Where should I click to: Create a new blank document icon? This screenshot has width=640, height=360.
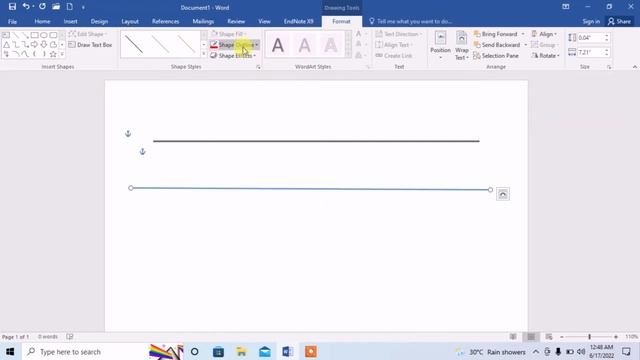click(x=70, y=7)
